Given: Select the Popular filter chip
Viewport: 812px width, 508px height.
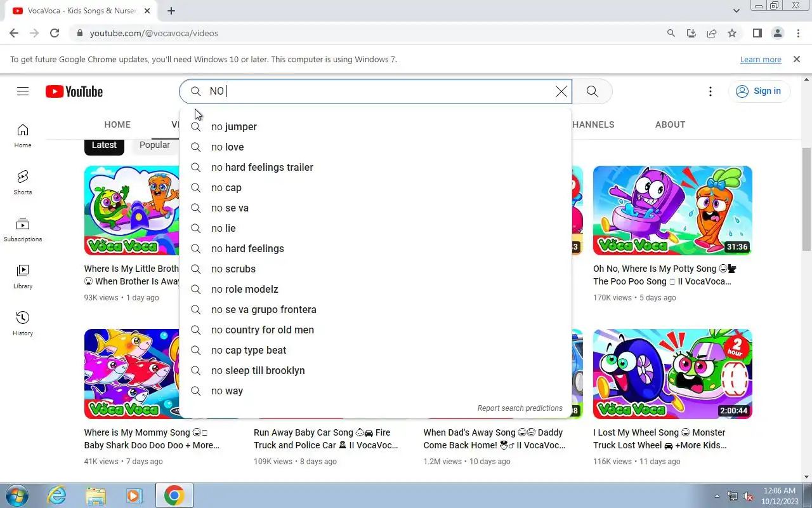Looking at the screenshot, I should [x=155, y=145].
